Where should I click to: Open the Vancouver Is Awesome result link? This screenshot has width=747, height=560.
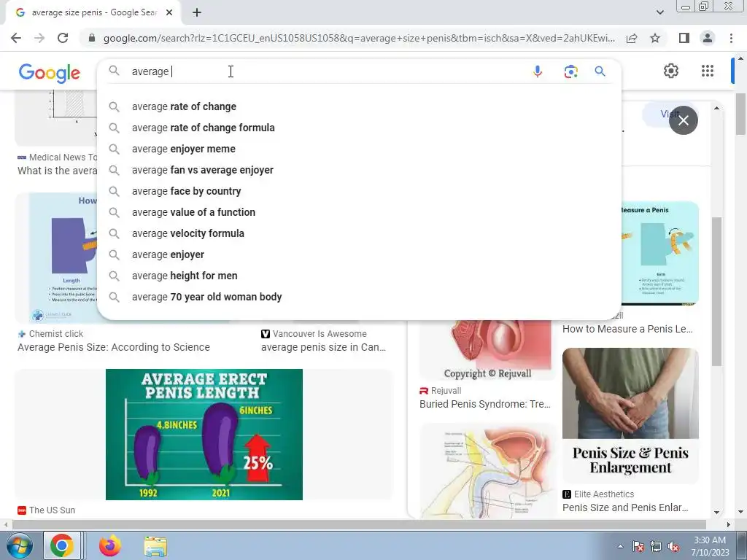(x=323, y=347)
